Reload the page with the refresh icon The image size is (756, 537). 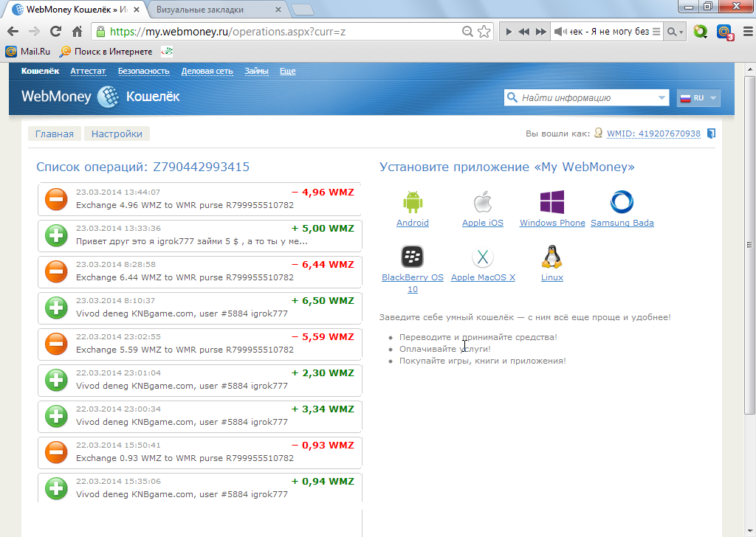[x=55, y=31]
